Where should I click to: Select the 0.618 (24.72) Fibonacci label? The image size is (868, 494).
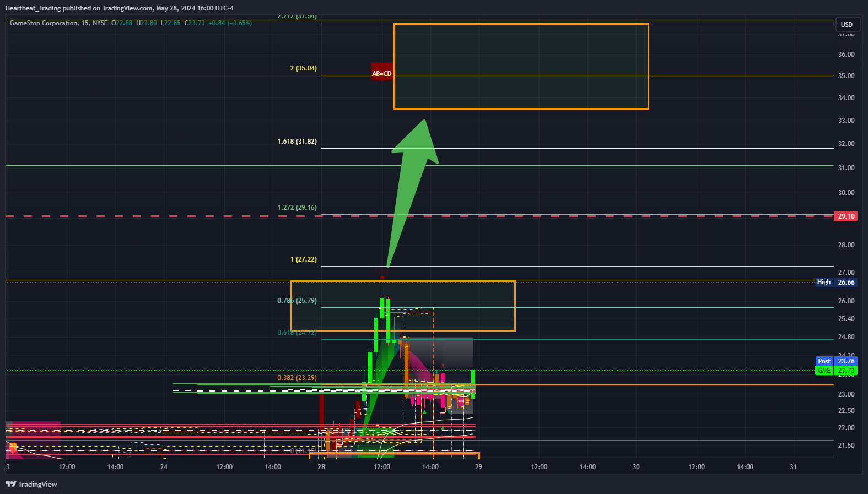tap(297, 333)
